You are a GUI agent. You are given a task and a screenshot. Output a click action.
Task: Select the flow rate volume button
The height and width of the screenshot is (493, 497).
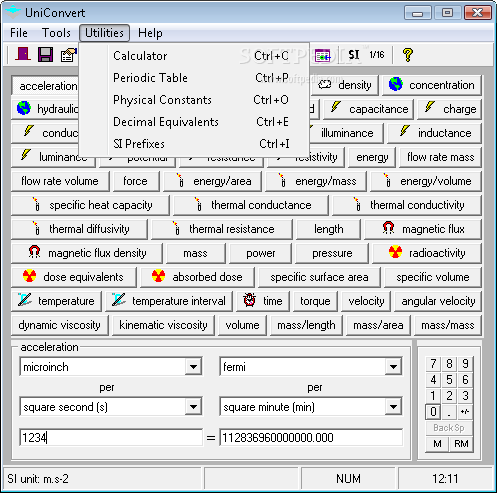[x=60, y=181]
